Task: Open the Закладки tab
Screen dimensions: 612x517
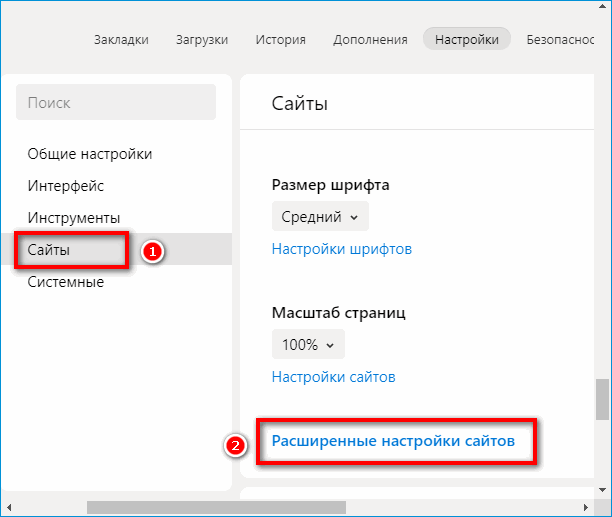Action: coord(121,40)
